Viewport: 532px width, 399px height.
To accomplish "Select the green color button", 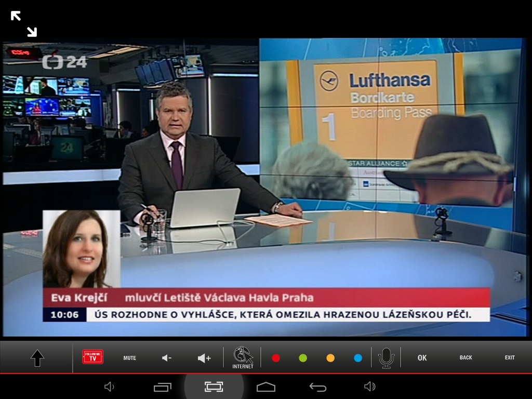I will click(303, 358).
